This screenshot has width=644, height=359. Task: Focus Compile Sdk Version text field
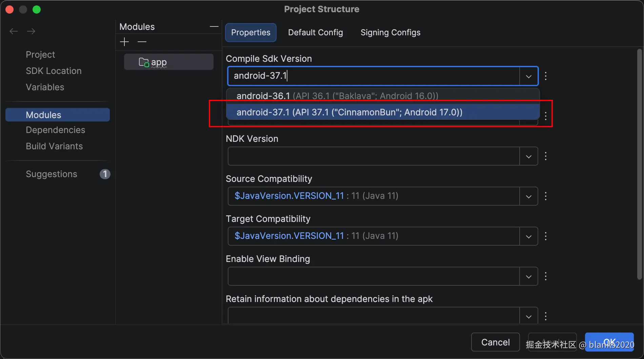pos(374,76)
